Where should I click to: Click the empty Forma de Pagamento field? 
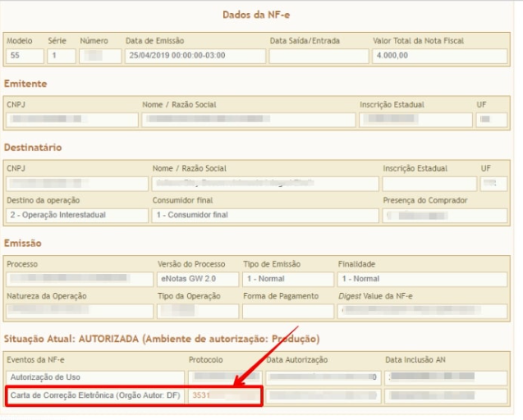click(287, 311)
